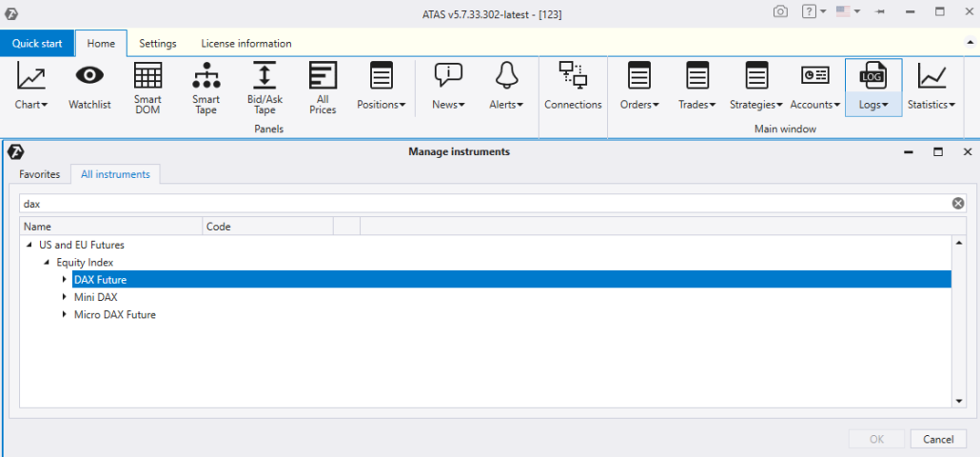
Task: Expand the Mini DAX tree node
Action: click(x=65, y=297)
